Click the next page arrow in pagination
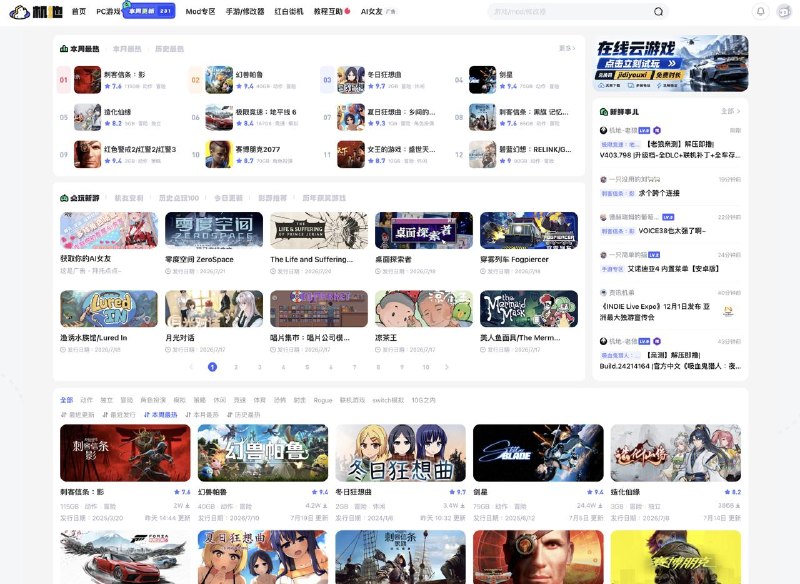The width and height of the screenshot is (800, 584). coord(446,367)
